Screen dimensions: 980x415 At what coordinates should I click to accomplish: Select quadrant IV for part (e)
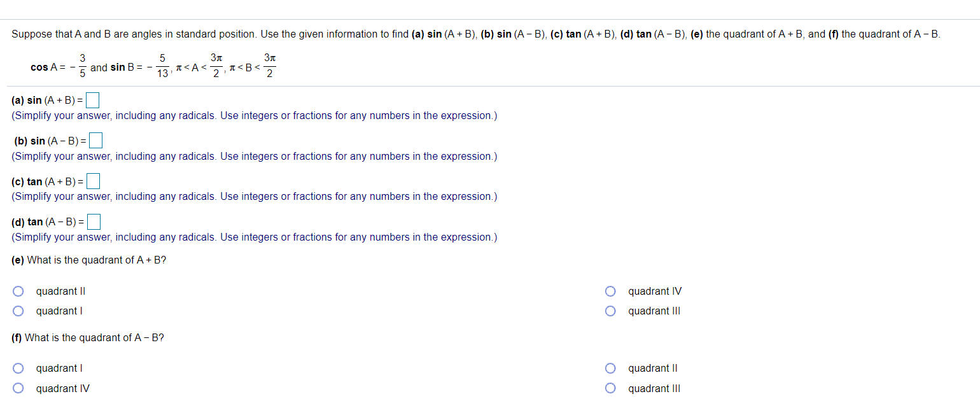pyautogui.click(x=610, y=291)
